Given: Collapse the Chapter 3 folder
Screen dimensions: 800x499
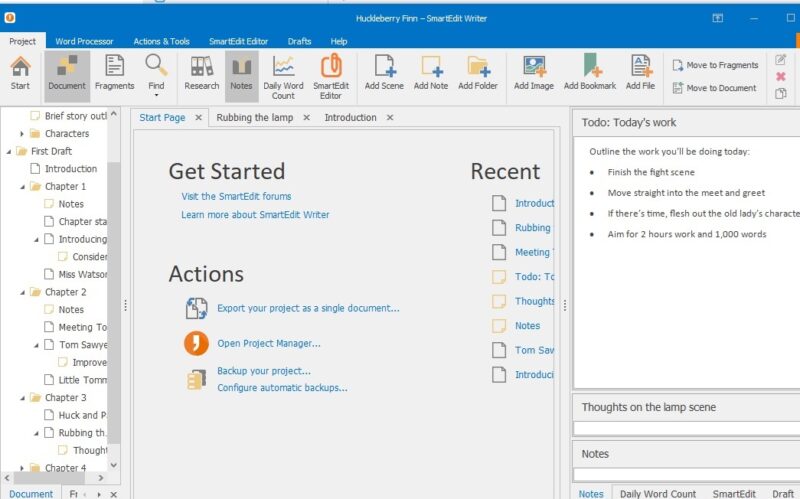Looking at the screenshot, I should (22, 398).
